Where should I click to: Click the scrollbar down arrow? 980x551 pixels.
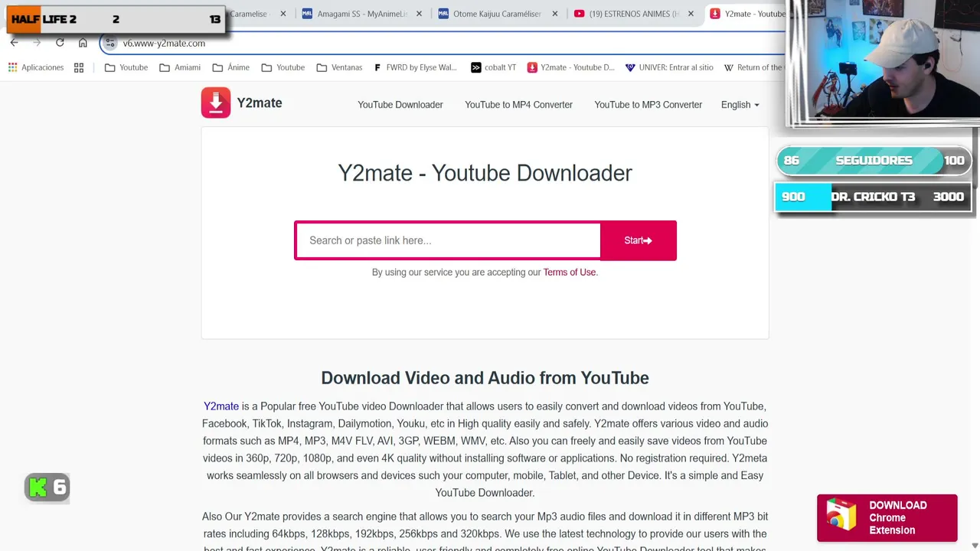coord(975,546)
